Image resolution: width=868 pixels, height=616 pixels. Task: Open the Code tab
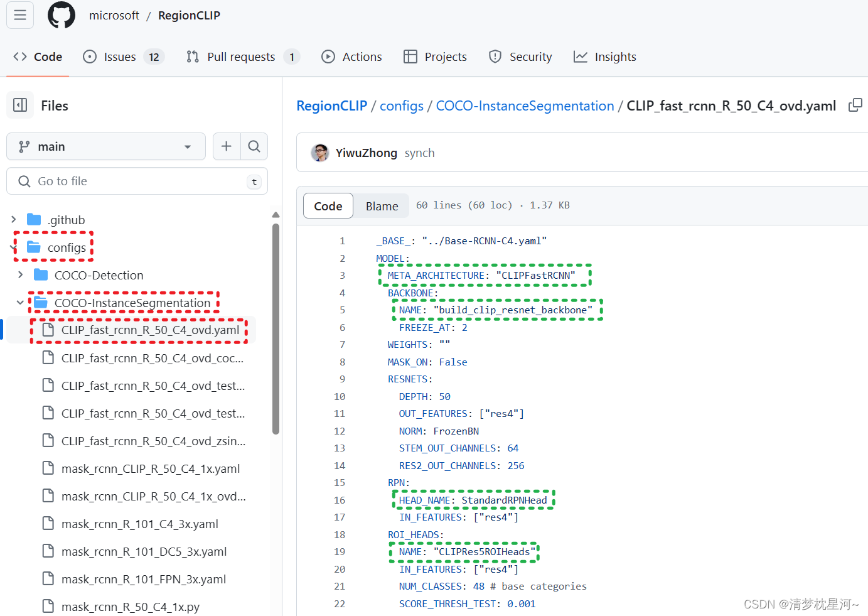pos(38,57)
